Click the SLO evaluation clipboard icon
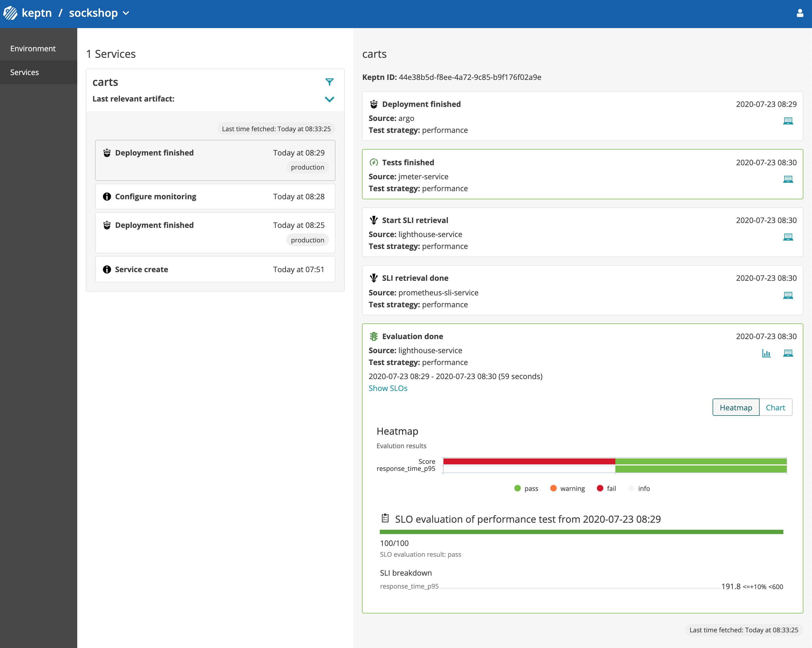The image size is (812, 648). tap(385, 518)
